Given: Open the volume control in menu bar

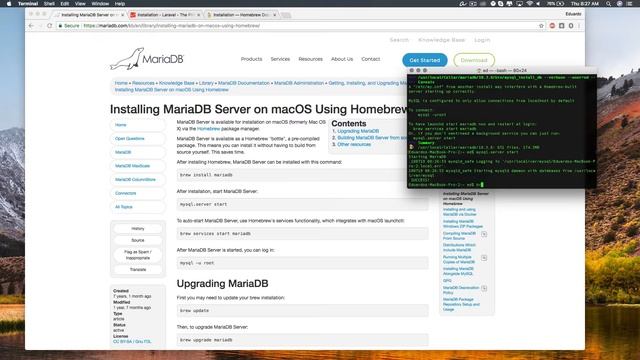Looking at the screenshot, I should click(x=538, y=4).
